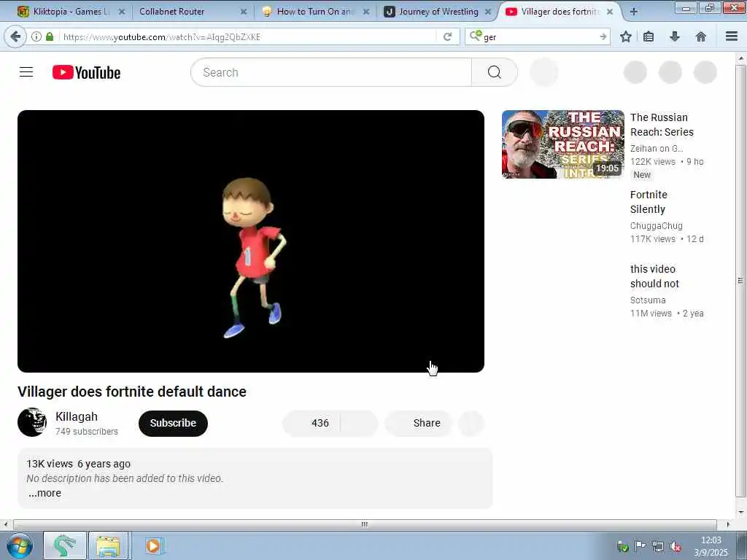Bookmark this page with the star icon
This screenshot has height=560, width=747.
[625, 36]
